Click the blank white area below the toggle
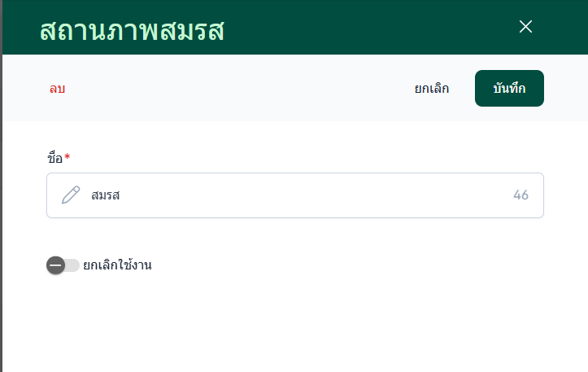 [x=293, y=326]
